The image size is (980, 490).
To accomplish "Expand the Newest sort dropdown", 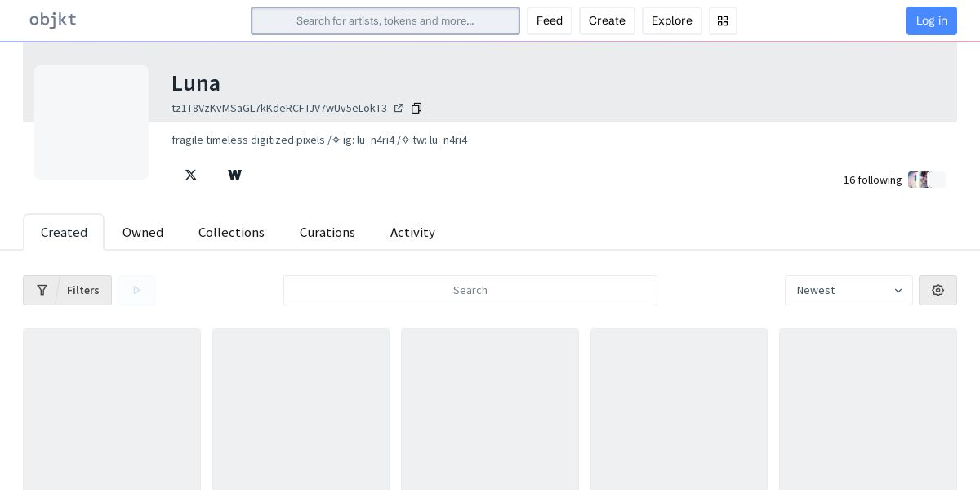I will tap(849, 290).
